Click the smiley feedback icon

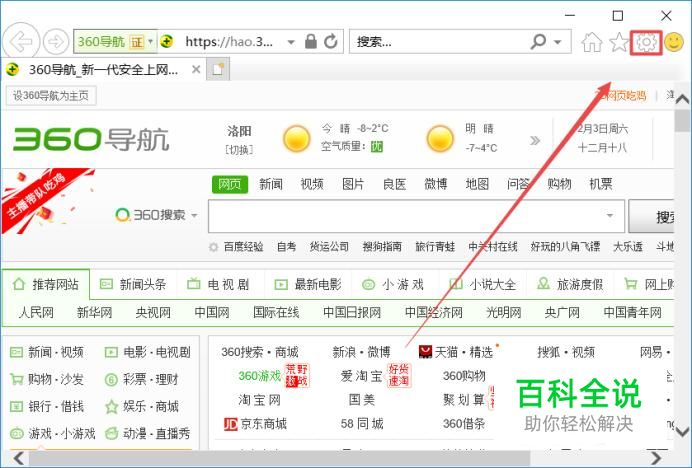pyautogui.click(x=674, y=42)
